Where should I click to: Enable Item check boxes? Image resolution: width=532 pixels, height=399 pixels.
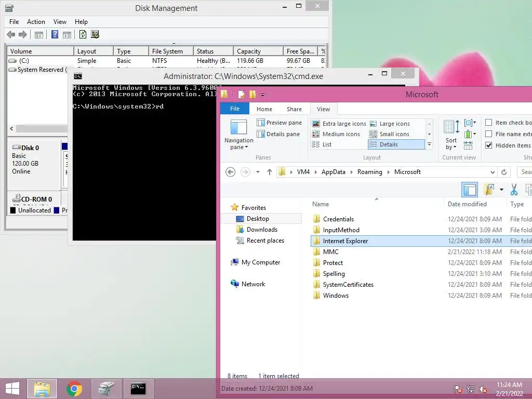(488, 123)
